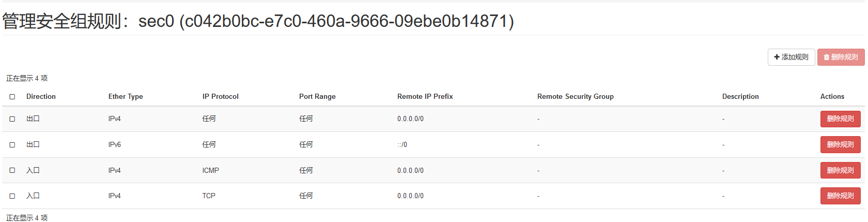Click the Remote Security Group column header
Screen dimensions: 868x222
575,96
